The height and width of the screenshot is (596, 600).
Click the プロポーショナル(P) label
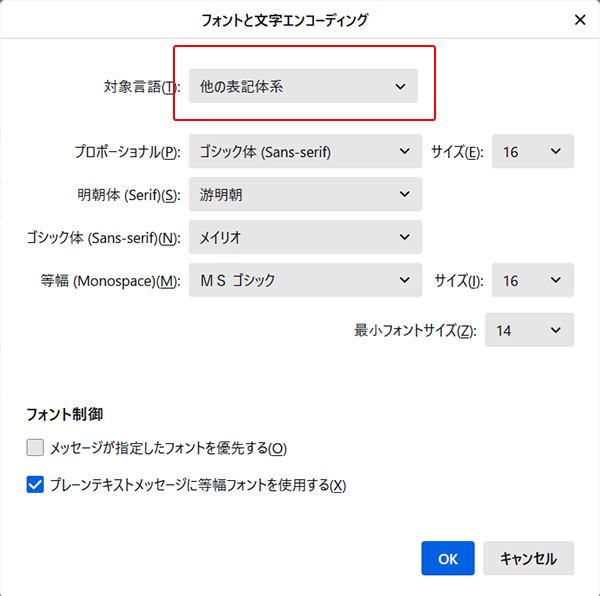tap(127, 152)
